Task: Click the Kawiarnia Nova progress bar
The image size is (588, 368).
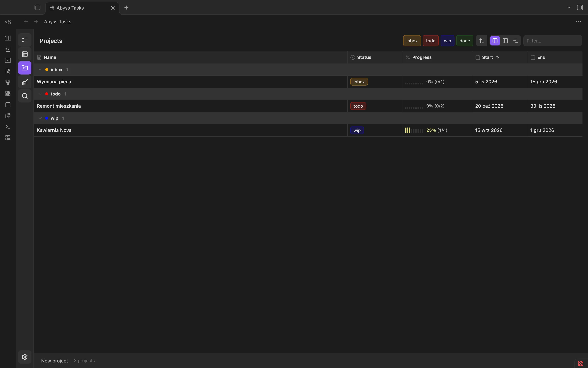Action: [414, 130]
